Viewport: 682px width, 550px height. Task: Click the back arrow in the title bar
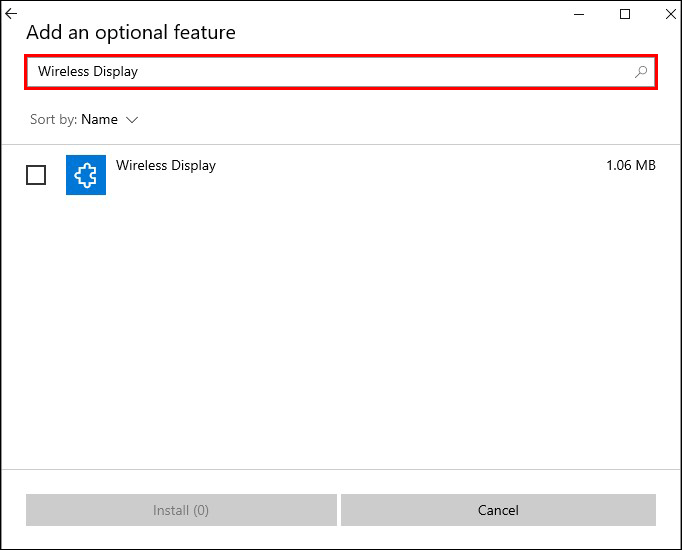tap(11, 14)
